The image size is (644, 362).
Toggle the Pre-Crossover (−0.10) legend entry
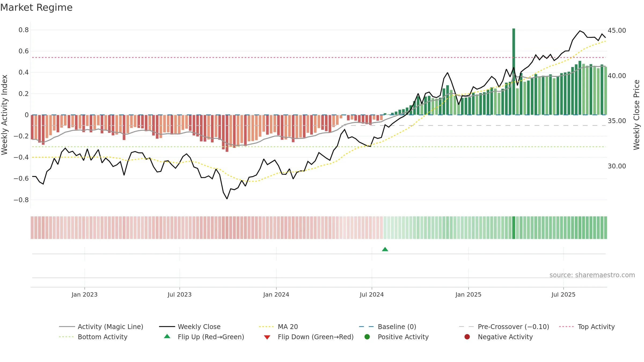click(x=504, y=327)
